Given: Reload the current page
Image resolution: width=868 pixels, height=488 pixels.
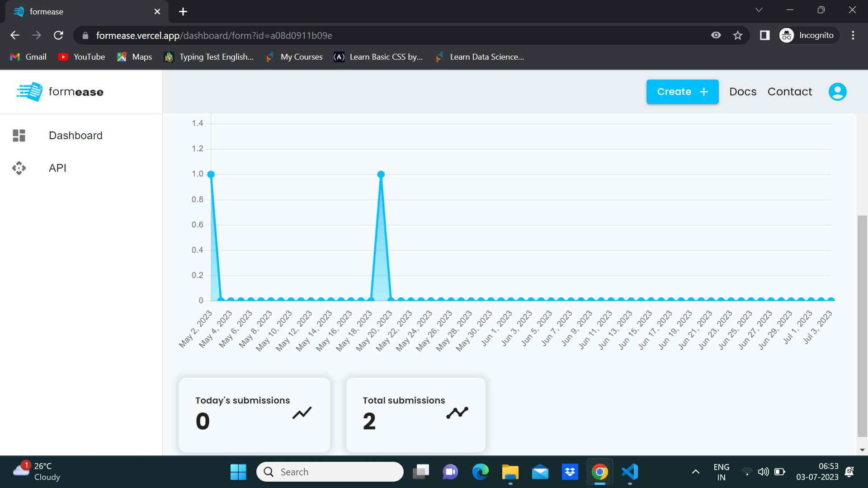Looking at the screenshot, I should point(58,35).
